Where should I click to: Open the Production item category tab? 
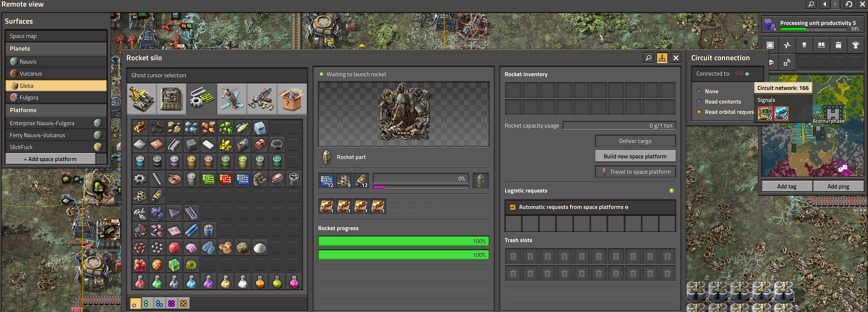(172, 99)
